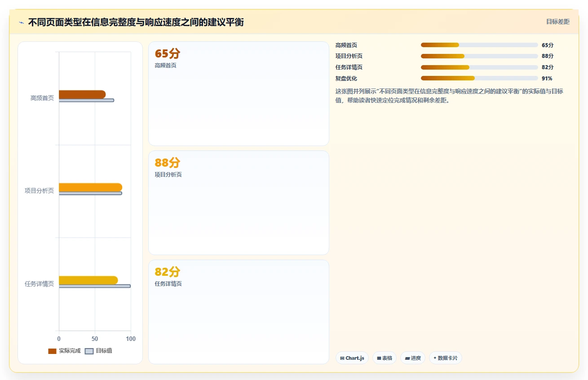Click the 50 tick on chart axis
Viewport: 588px width, 380px height.
click(95, 339)
